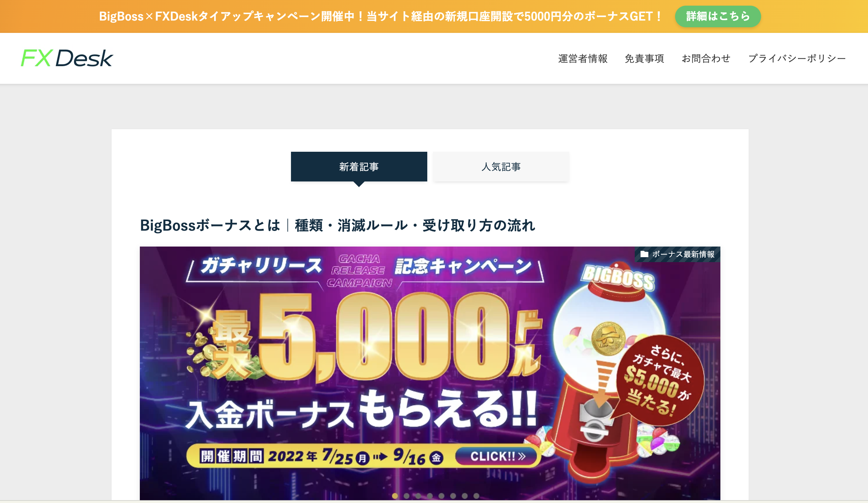Image resolution: width=868 pixels, height=503 pixels.
Task: Click the green 詳細はこちら button
Action: (x=718, y=16)
